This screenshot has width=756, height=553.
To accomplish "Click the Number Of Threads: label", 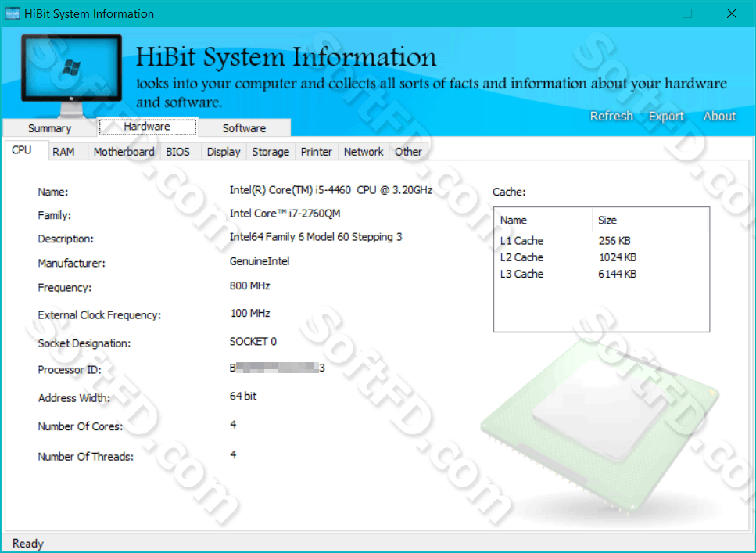I will pos(86,457).
